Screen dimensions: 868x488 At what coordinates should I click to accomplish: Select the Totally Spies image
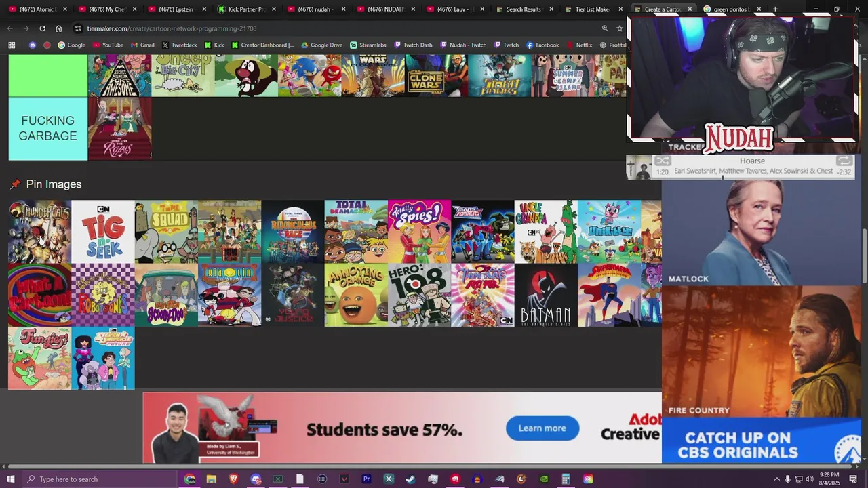pos(419,231)
